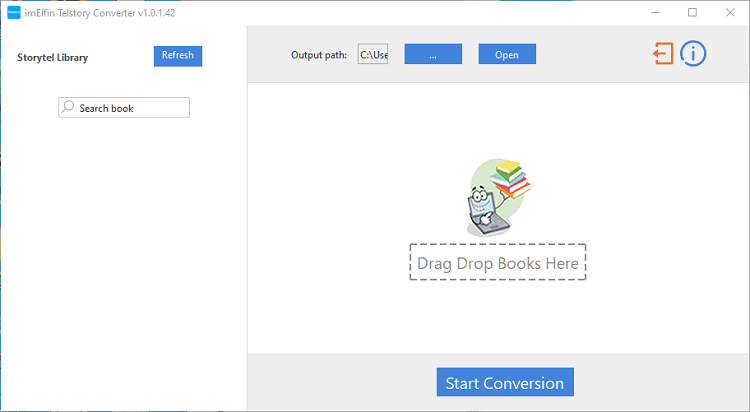Screen dimensions: 750x412
Task: Click the Storytel Library heading
Action: pos(53,57)
